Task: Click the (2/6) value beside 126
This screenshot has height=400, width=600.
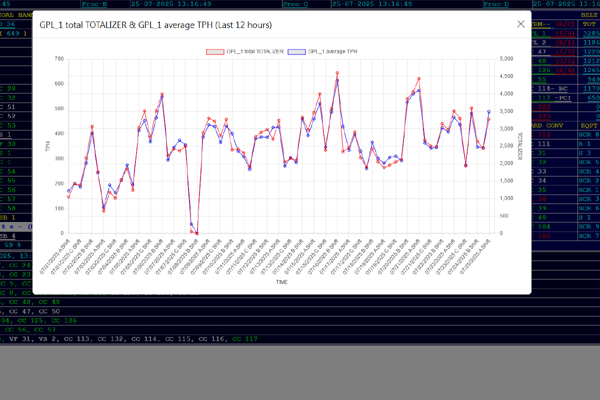Action: click(x=565, y=70)
